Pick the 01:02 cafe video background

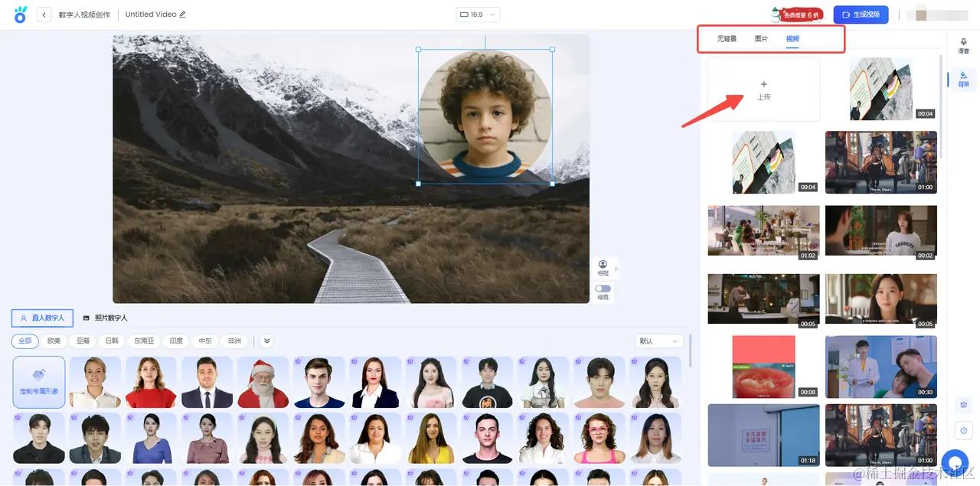click(763, 230)
